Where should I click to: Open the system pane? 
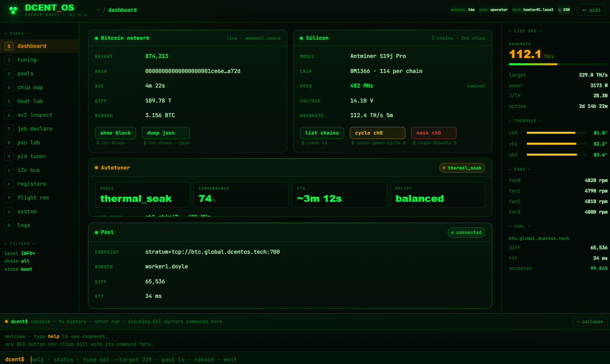pos(39,212)
